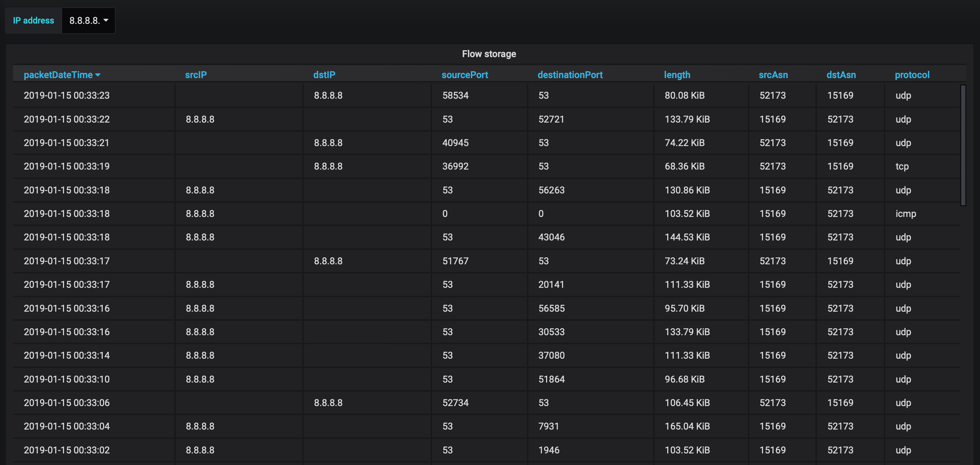
Task: Sort by dstAsn column header
Action: tap(841, 75)
